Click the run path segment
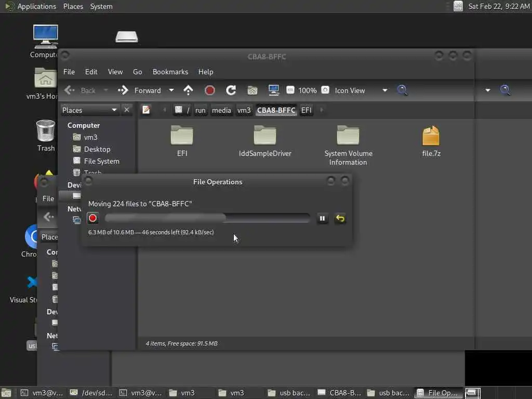Image resolution: width=532 pixels, height=399 pixels. coord(201,110)
